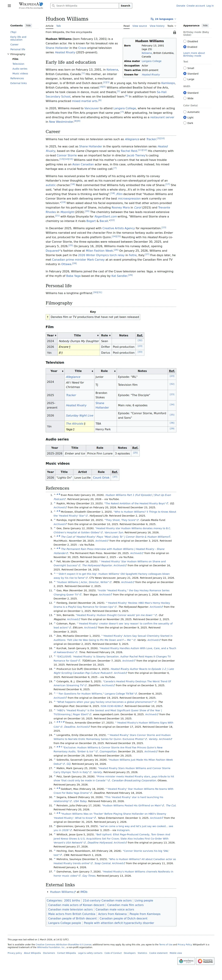The image size is (222, 980).
Task: Select Automatic color mode
Action: click(x=185, y=112)
